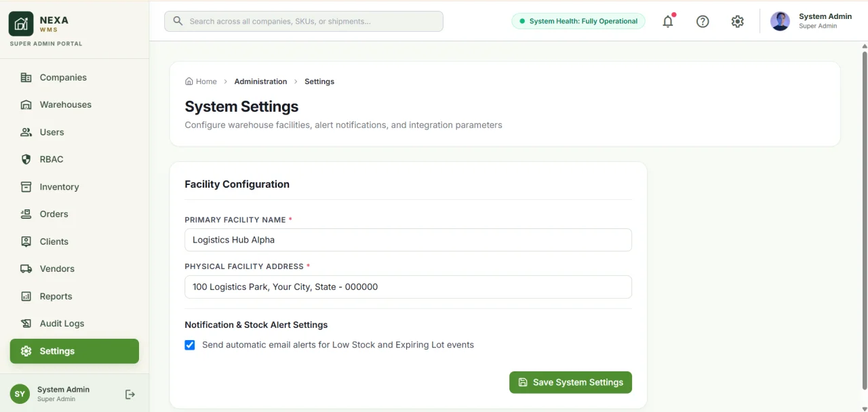Click the Warehouses icon in sidebar
This screenshot has height=412, width=868.
[26, 104]
